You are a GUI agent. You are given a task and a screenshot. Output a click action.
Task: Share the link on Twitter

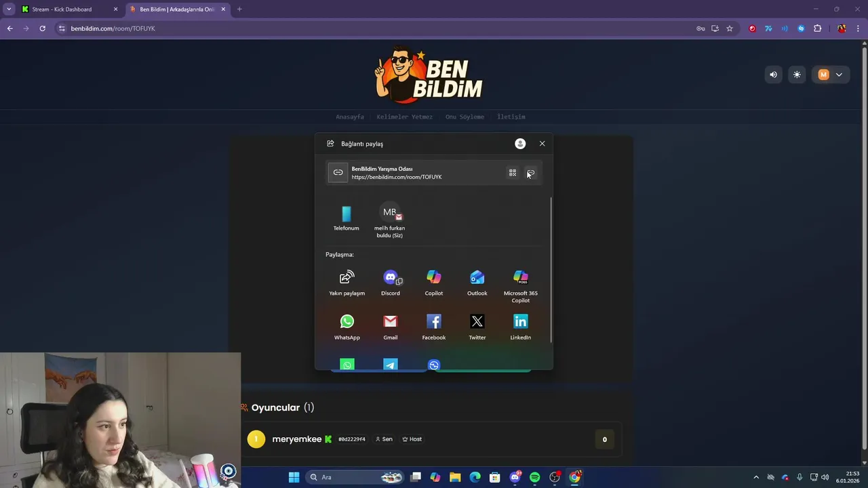point(477,327)
